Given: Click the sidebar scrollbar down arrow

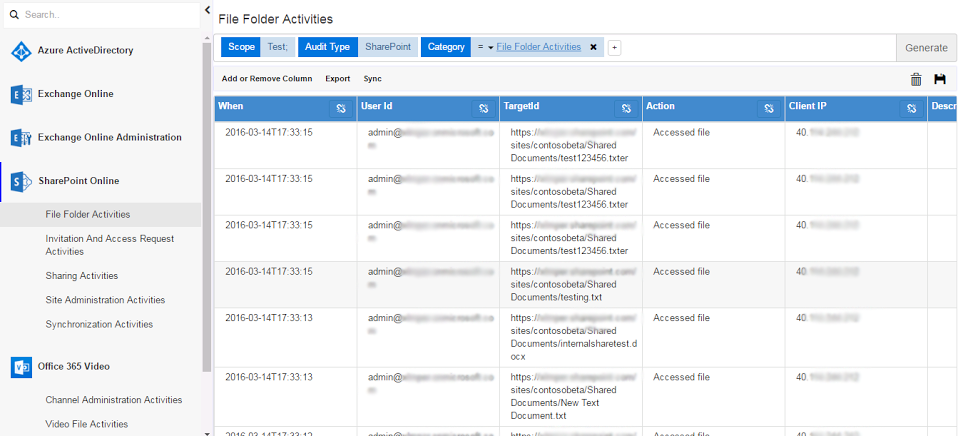Looking at the screenshot, I should coord(207,432).
